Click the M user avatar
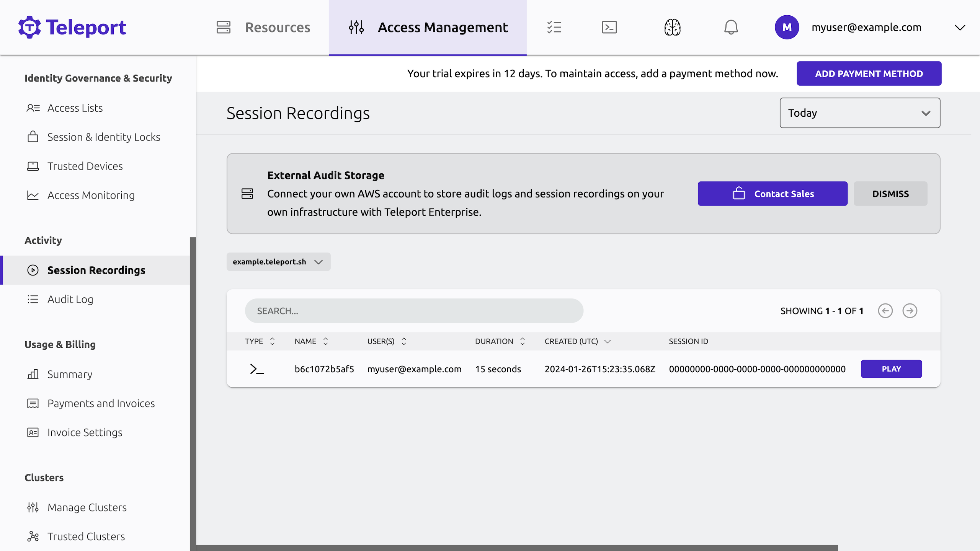 coord(787,28)
